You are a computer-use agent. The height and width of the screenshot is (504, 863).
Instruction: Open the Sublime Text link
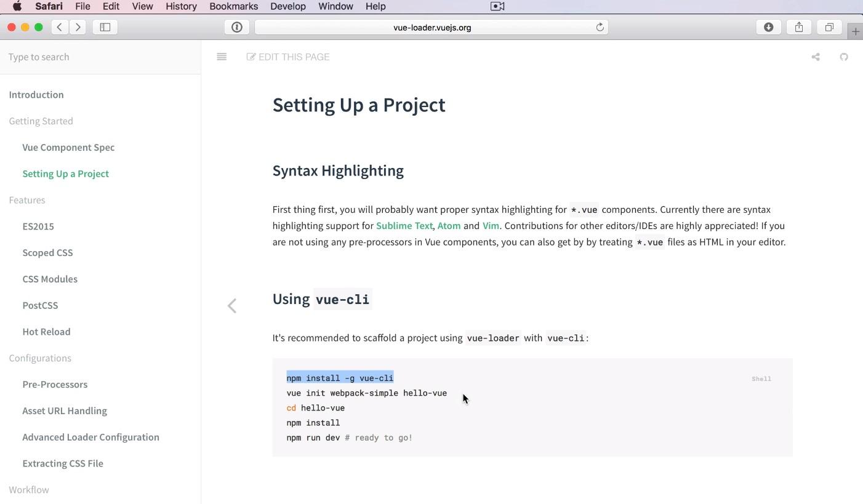point(404,226)
